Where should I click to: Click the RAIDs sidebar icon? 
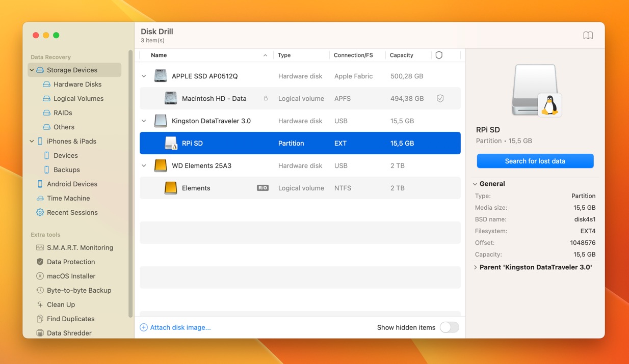(x=46, y=113)
